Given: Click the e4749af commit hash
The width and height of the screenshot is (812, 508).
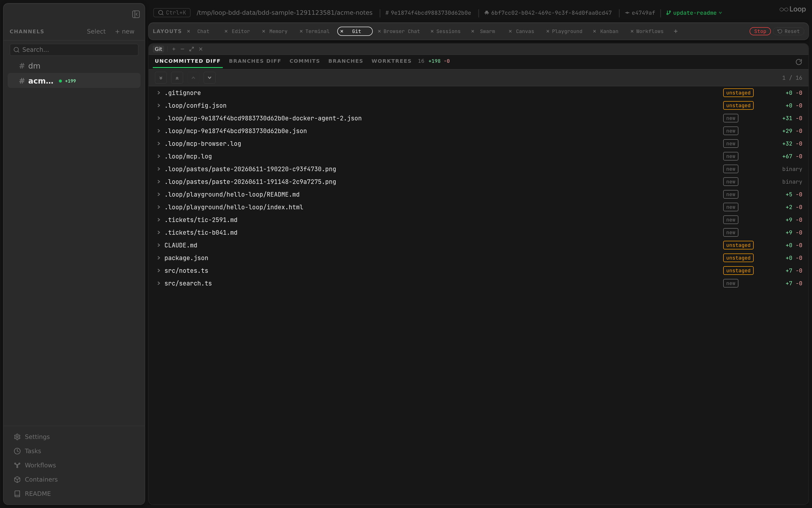Looking at the screenshot, I should [x=643, y=13].
